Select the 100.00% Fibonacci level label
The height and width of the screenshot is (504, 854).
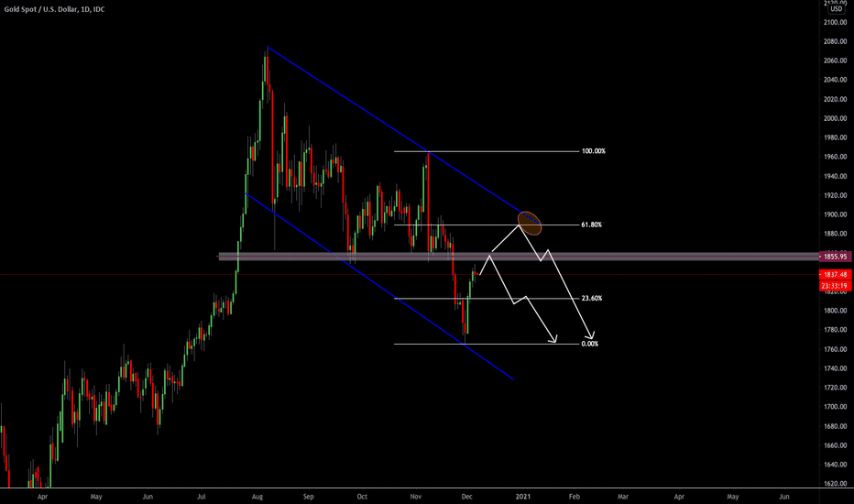point(593,151)
